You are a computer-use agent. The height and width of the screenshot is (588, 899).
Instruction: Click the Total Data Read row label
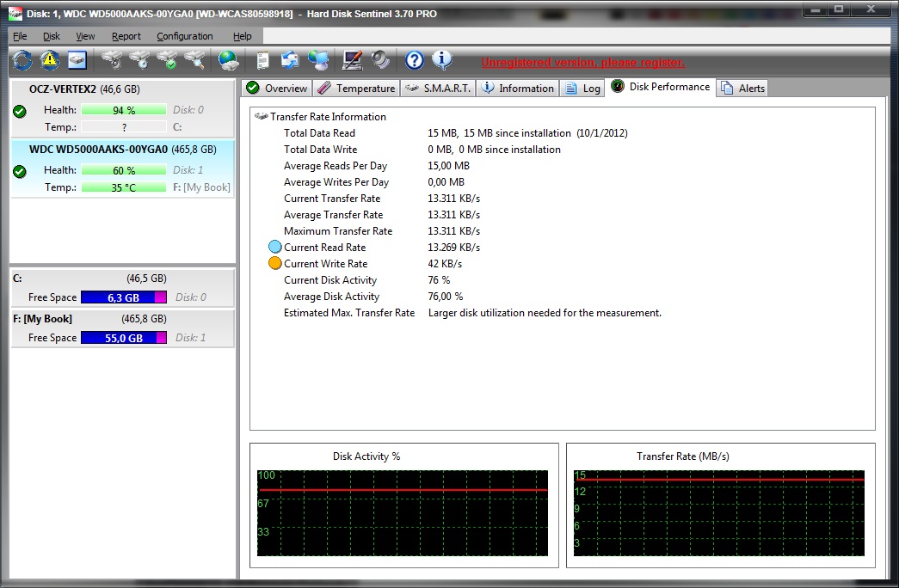(319, 133)
